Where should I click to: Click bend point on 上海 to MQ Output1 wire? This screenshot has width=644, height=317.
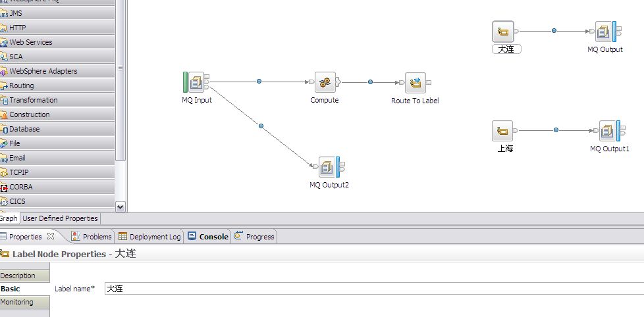[556, 130]
